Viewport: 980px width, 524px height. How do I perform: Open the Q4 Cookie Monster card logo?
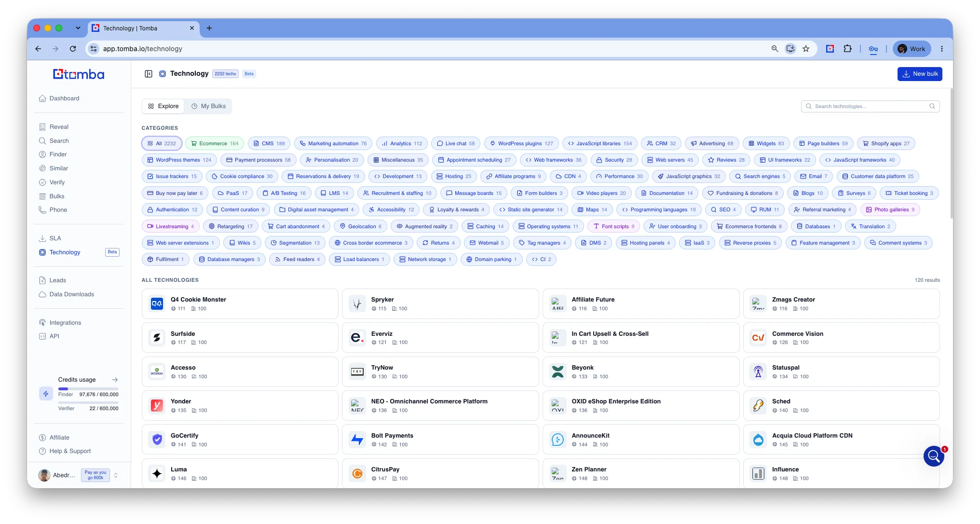point(157,303)
